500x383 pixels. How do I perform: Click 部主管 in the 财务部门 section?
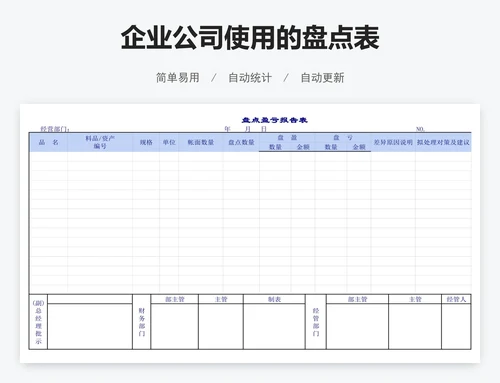point(175,299)
